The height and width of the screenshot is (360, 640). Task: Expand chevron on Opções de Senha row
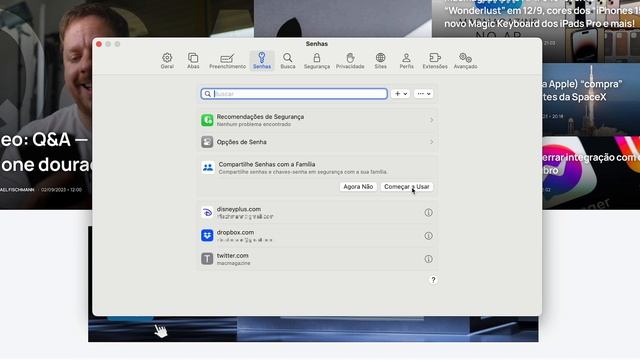(x=431, y=142)
